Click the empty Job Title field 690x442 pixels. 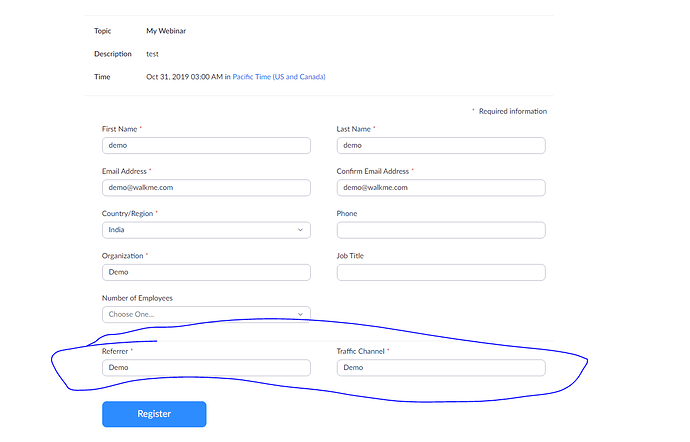tap(441, 272)
